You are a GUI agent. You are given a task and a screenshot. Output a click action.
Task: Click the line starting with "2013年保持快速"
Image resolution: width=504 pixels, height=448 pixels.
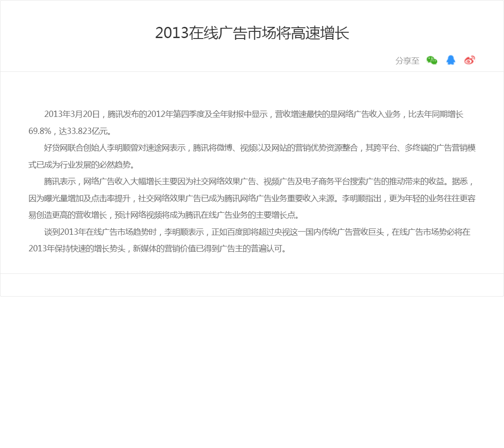[x=157, y=249]
